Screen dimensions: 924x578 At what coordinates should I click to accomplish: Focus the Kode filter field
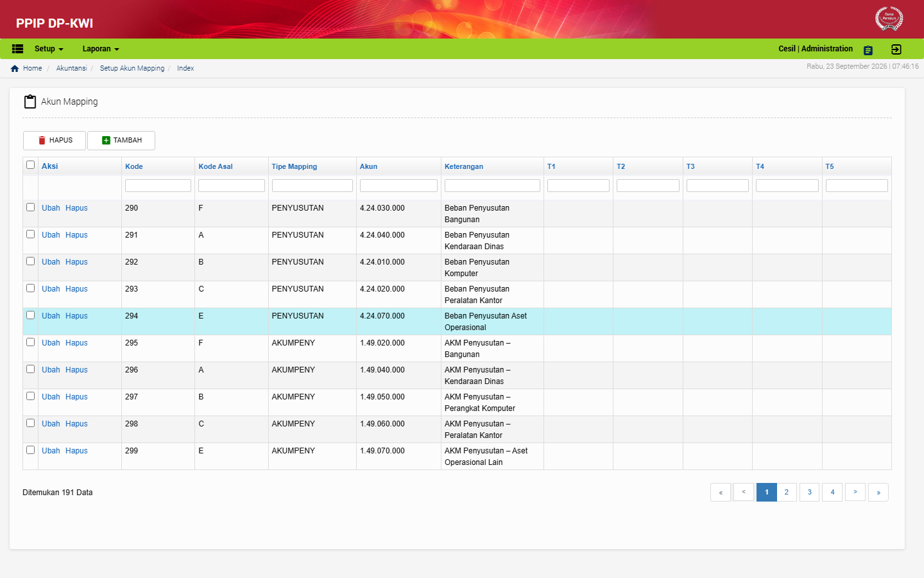point(158,186)
